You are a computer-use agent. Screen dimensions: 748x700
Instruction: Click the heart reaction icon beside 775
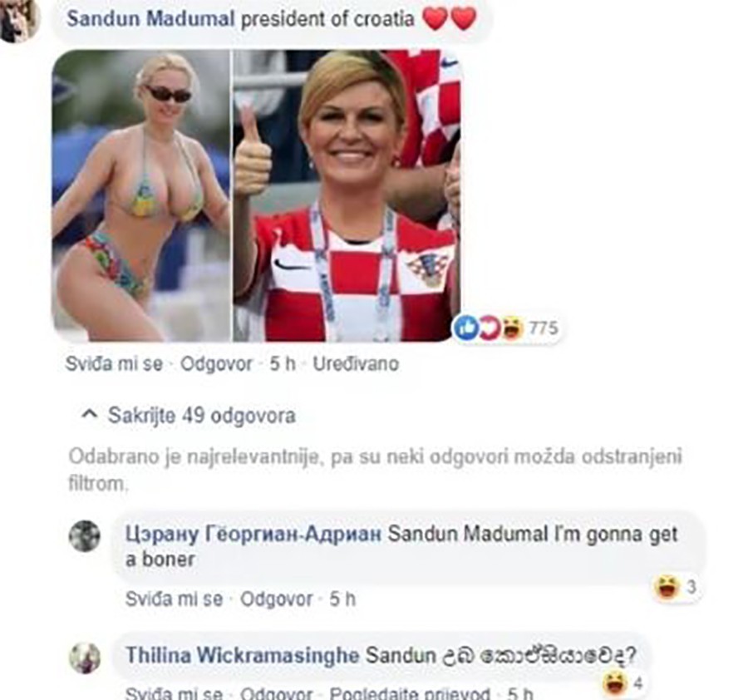click(x=489, y=328)
